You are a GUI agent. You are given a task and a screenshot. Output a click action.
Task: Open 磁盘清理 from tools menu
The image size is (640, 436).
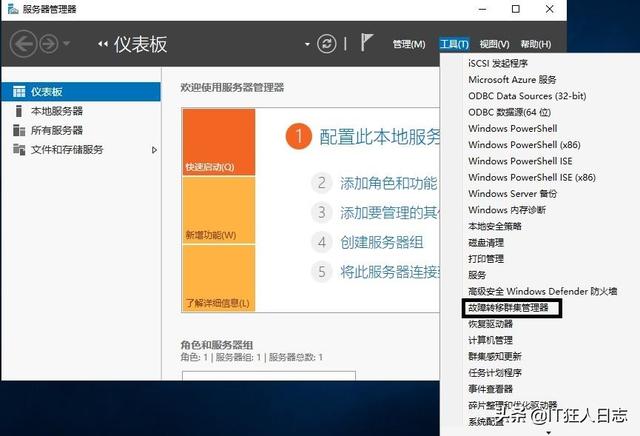click(x=486, y=242)
